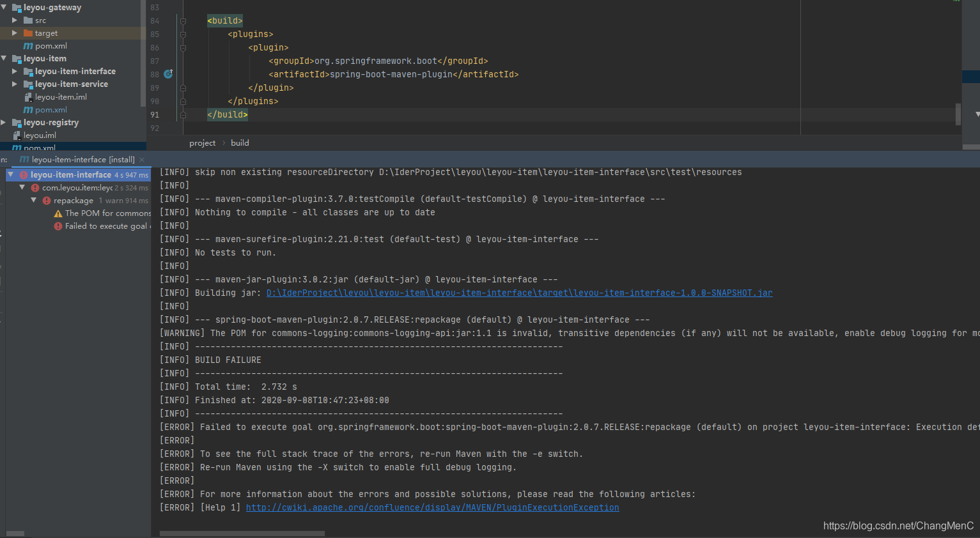The image size is (980, 538).
Task: Click line number 87 in the gutter
Action: pos(155,61)
